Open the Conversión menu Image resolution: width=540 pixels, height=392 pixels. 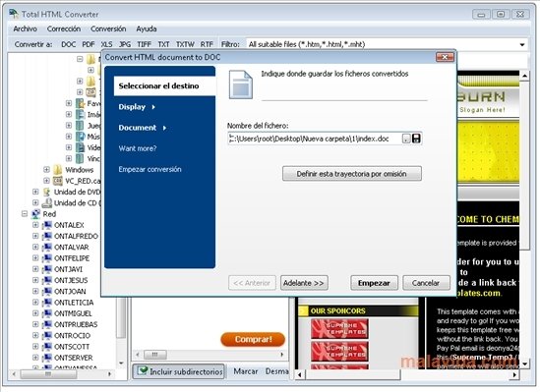click(108, 28)
